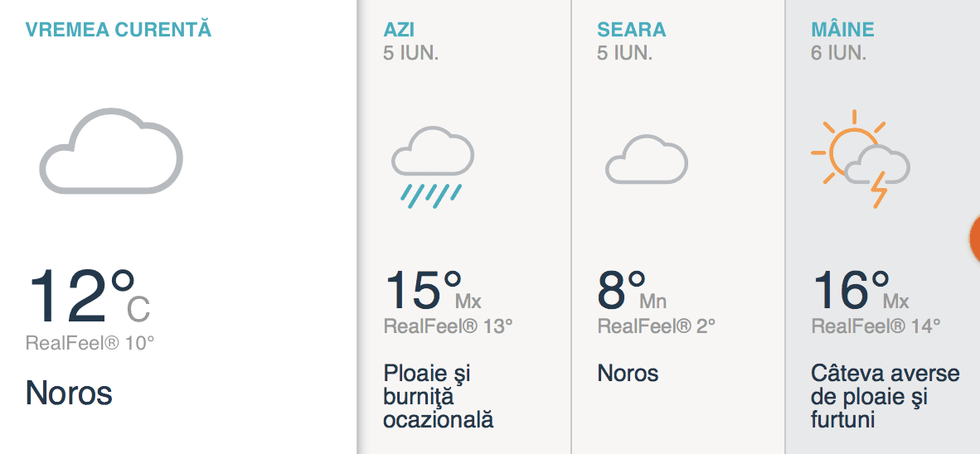Select the SEARA forecast heading
Screen dimensions: 980x454
[x=631, y=29]
